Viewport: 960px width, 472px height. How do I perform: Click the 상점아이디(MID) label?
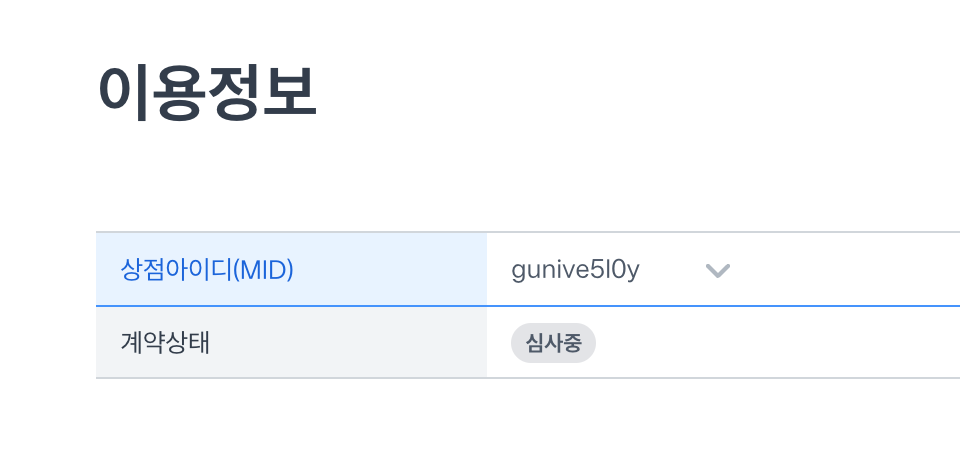click(207, 269)
